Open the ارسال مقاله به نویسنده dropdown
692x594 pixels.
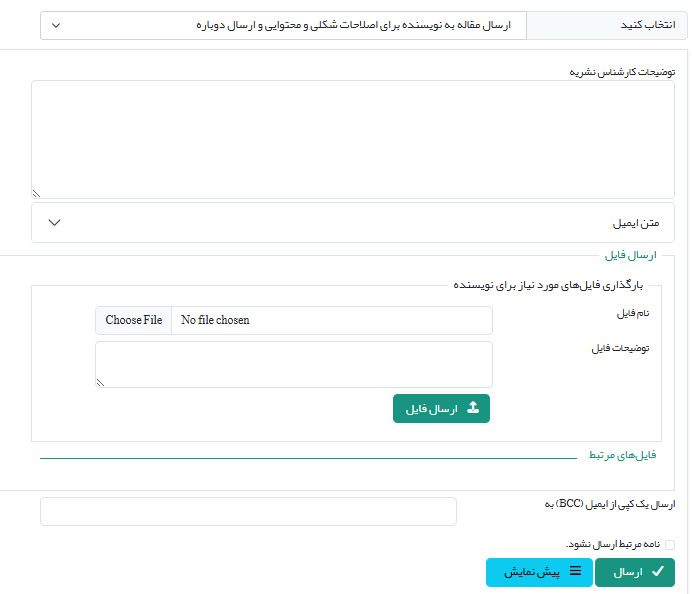pos(283,25)
